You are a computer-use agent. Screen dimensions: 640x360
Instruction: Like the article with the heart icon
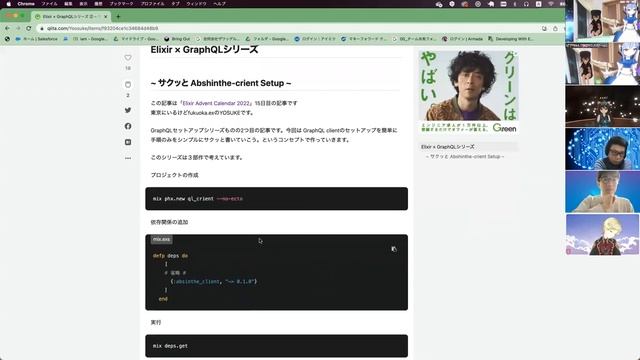point(128,58)
